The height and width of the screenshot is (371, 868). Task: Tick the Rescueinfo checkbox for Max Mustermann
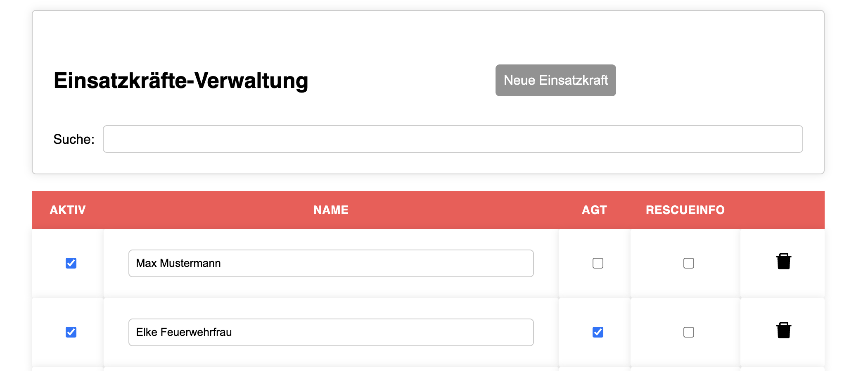[688, 263]
